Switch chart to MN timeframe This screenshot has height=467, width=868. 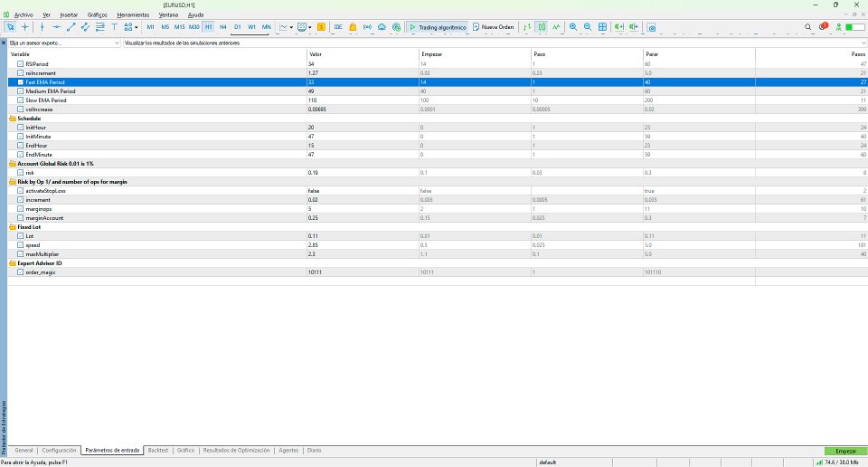tap(266, 26)
